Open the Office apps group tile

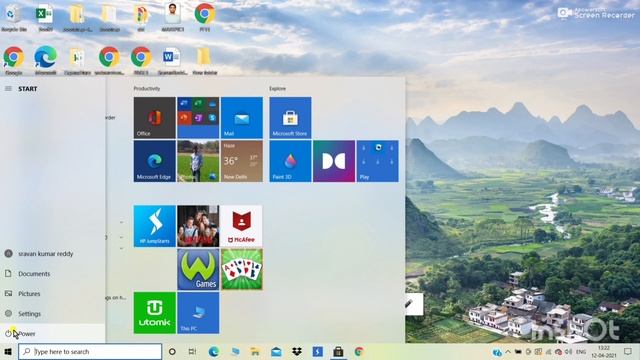point(198,118)
